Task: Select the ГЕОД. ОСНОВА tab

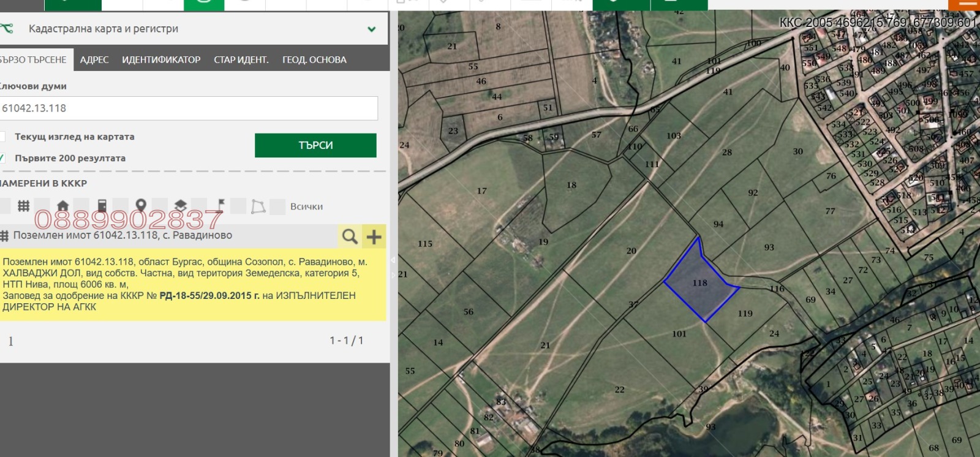Action: click(314, 60)
